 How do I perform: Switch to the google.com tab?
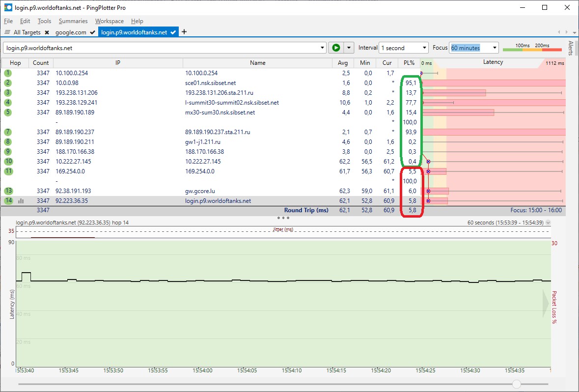click(x=71, y=32)
